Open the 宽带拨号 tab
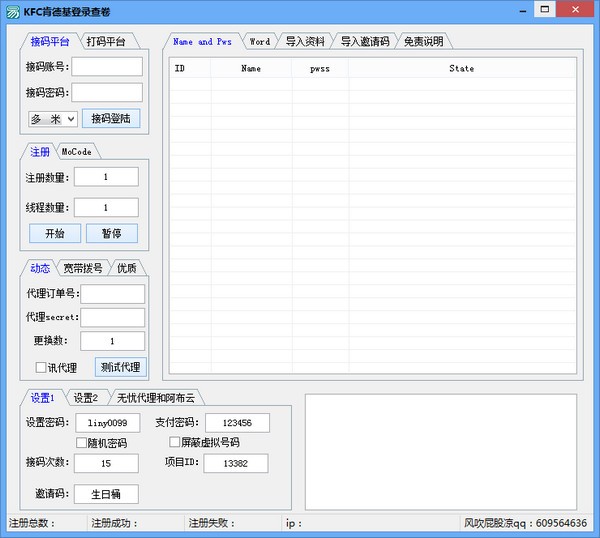Viewport: 600px width, 538px height. coord(83,268)
